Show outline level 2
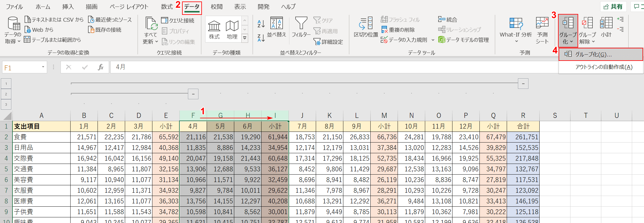Screen dimensions: 644x223 (x=6, y=94)
